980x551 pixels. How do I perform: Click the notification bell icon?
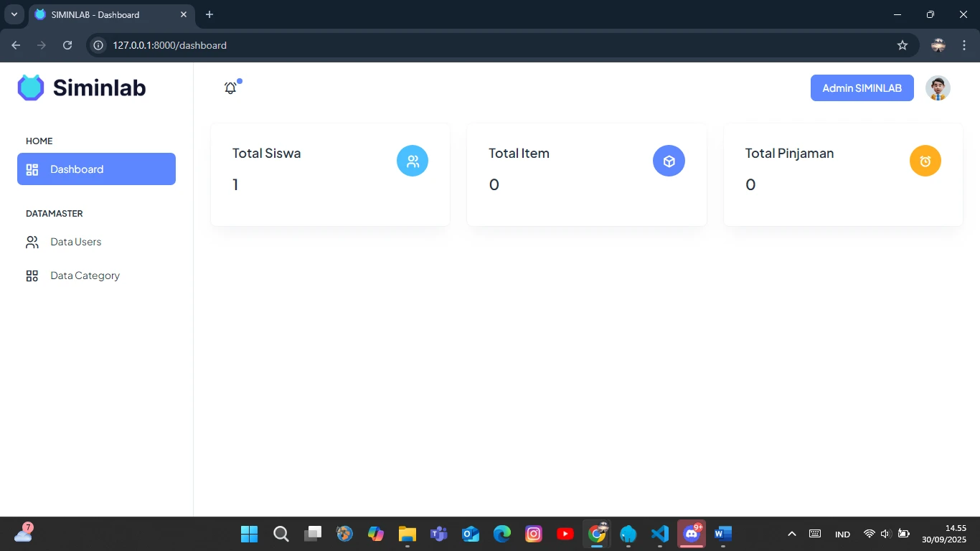pos(230,88)
